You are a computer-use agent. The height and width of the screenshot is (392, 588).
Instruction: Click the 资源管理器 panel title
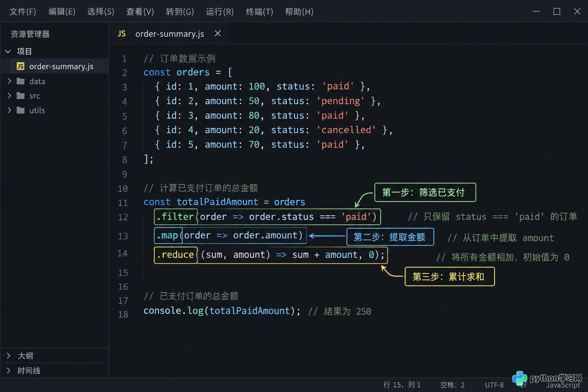[30, 34]
